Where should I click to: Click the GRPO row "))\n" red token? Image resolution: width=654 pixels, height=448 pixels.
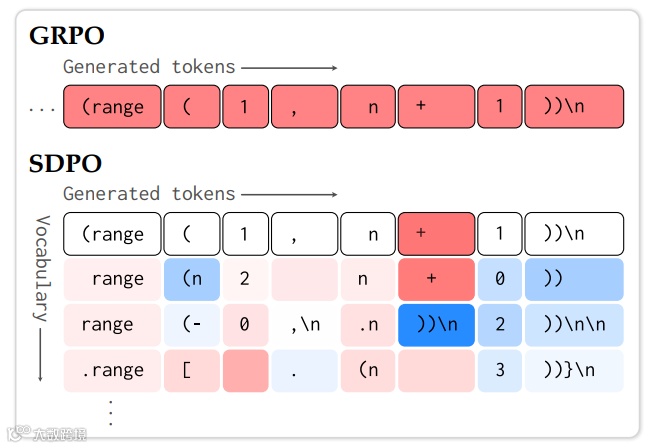574,107
